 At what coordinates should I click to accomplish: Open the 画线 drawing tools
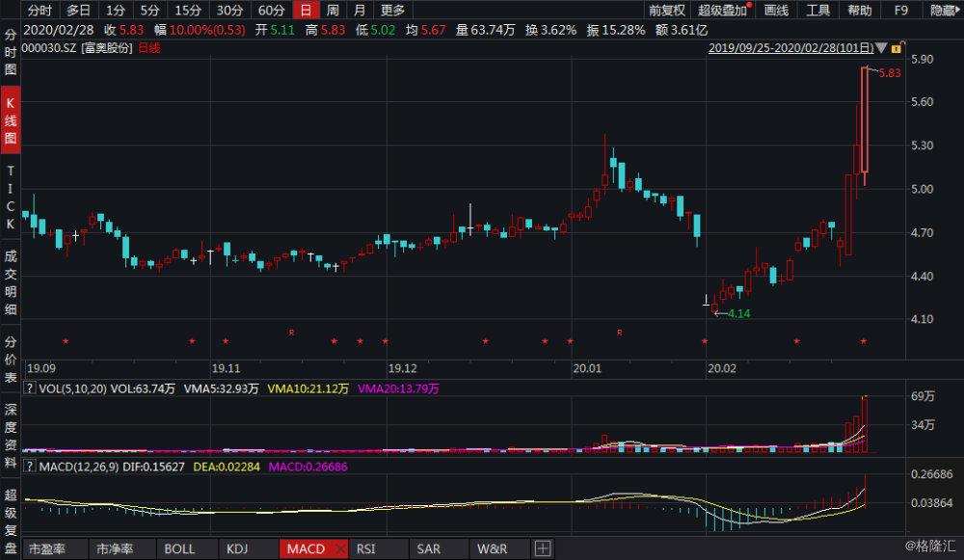(x=776, y=10)
